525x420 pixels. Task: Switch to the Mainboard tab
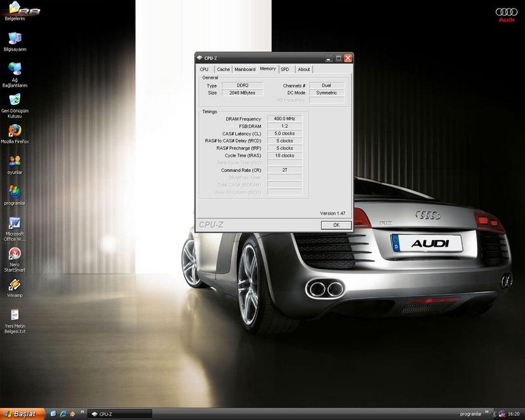pyautogui.click(x=245, y=70)
